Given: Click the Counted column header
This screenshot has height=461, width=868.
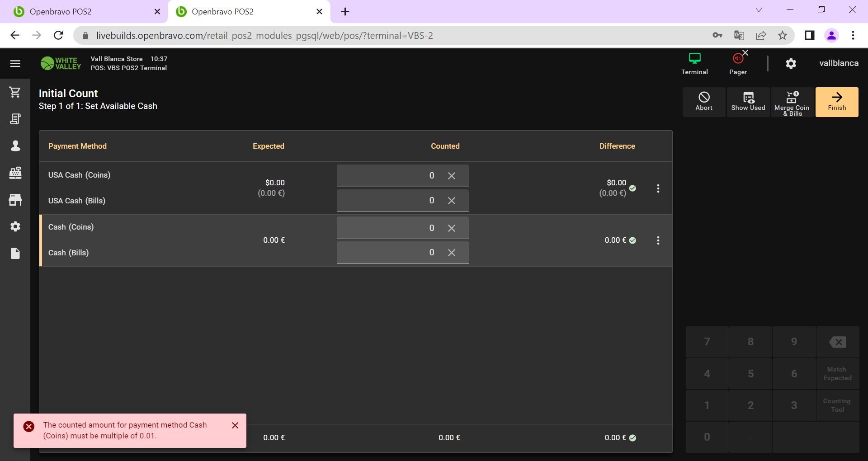Looking at the screenshot, I should pyautogui.click(x=445, y=146).
